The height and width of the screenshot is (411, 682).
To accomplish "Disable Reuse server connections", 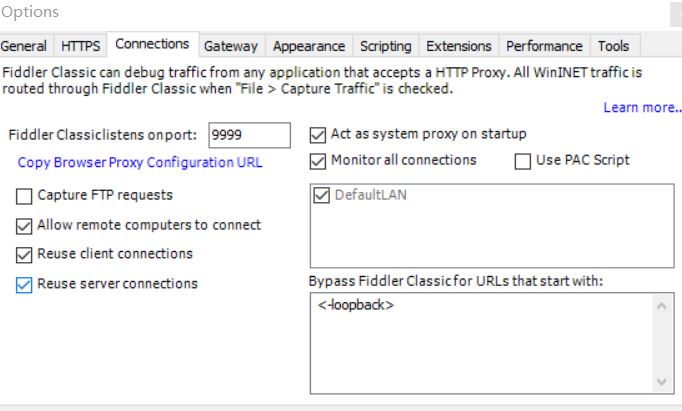I will [25, 284].
